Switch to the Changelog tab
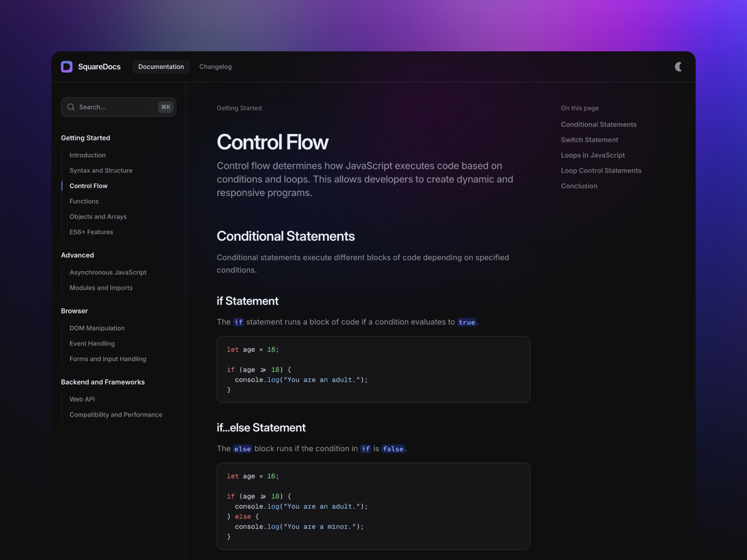This screenshot has width=747, height=560. click(x=215, y=67)
